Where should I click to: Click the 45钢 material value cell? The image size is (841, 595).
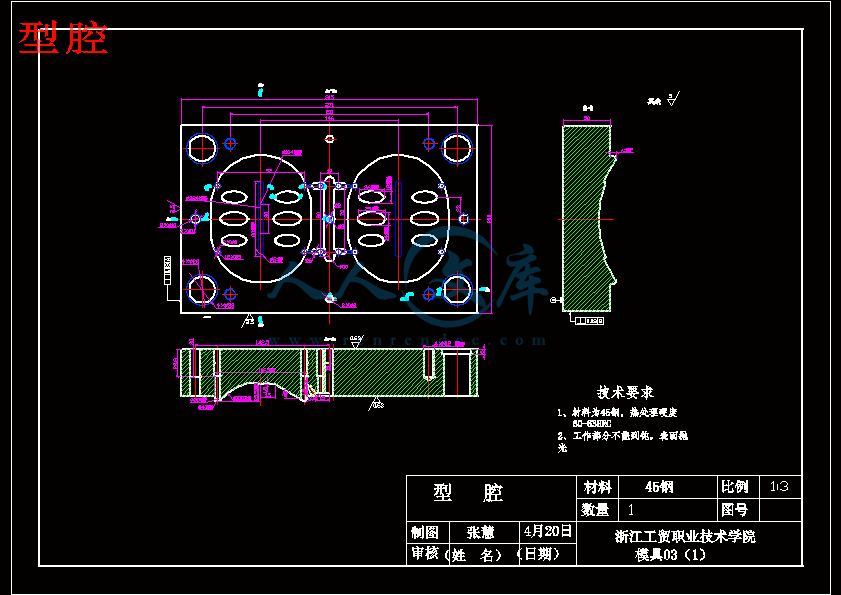[660, 487]
